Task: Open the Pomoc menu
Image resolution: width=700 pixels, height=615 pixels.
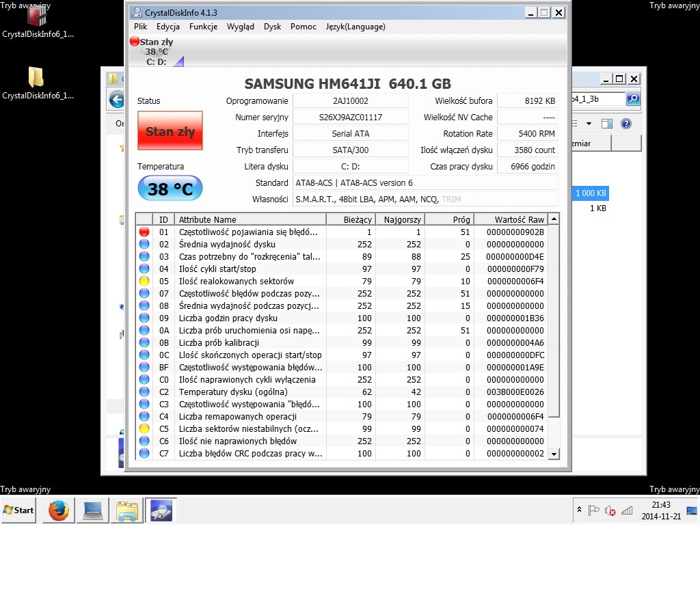Action: click(303, 27)
